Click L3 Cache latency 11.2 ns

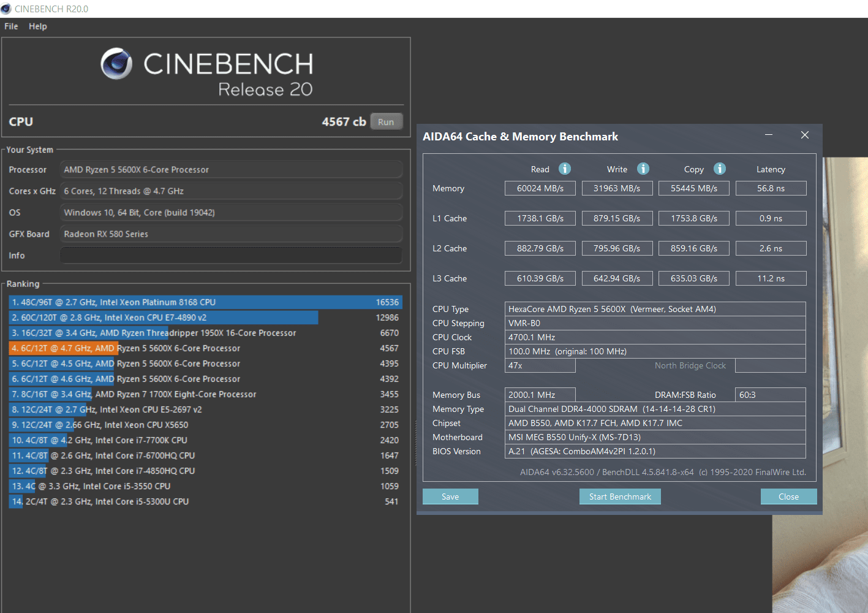pos(771,278)
